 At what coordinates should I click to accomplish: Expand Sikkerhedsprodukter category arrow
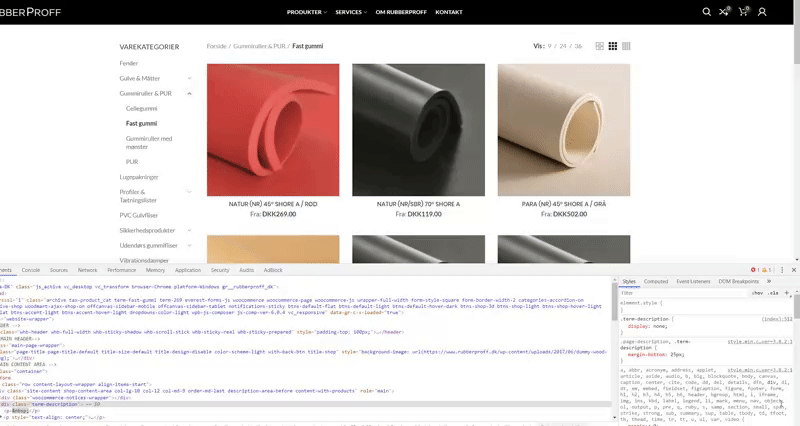click(189, 230)
